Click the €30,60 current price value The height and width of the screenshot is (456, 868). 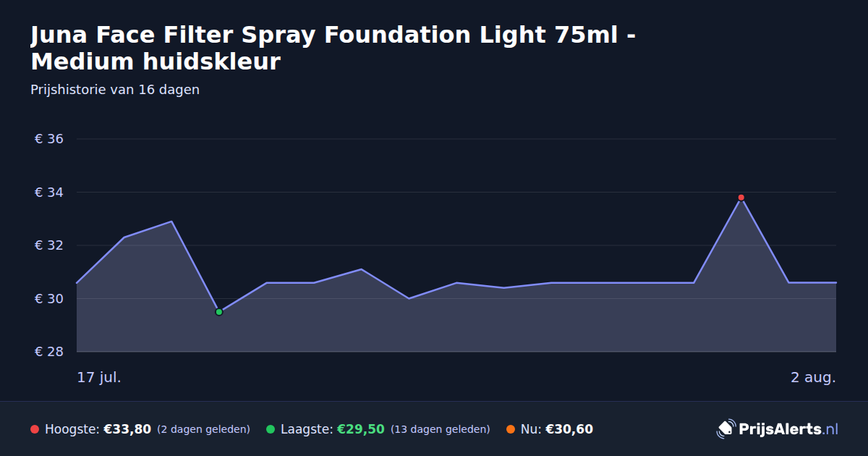point(569,429)
